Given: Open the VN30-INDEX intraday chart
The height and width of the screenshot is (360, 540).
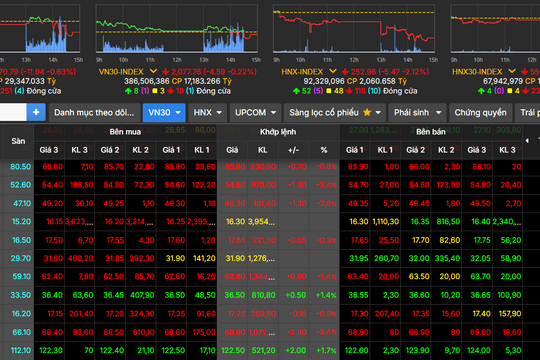Looking at the screenshot, I should point(177,29).
